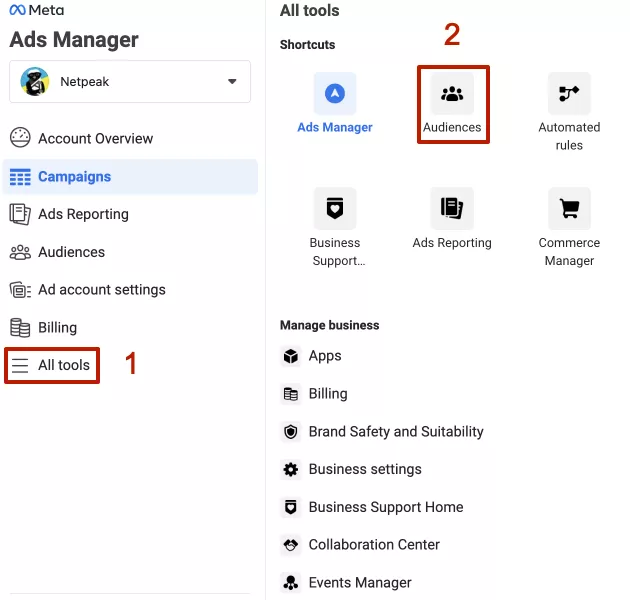Open the All tools menu label
The image size is (630, 600).
(64, 365)
